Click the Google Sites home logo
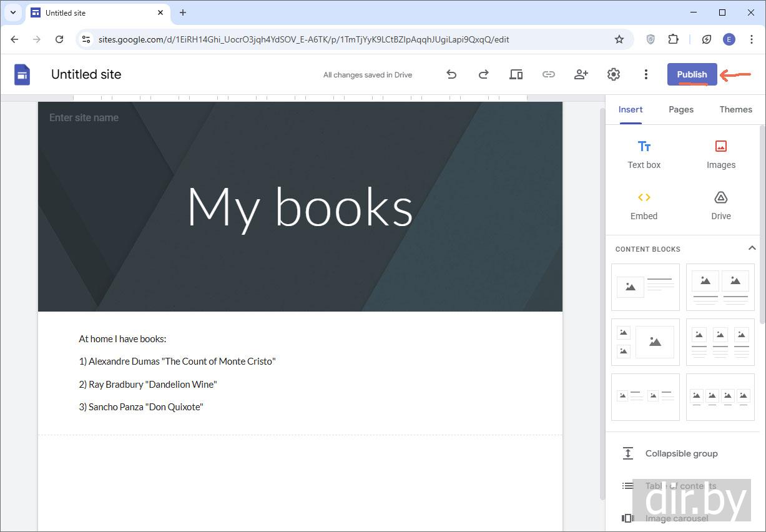766x532 pixels. [22, 74]
